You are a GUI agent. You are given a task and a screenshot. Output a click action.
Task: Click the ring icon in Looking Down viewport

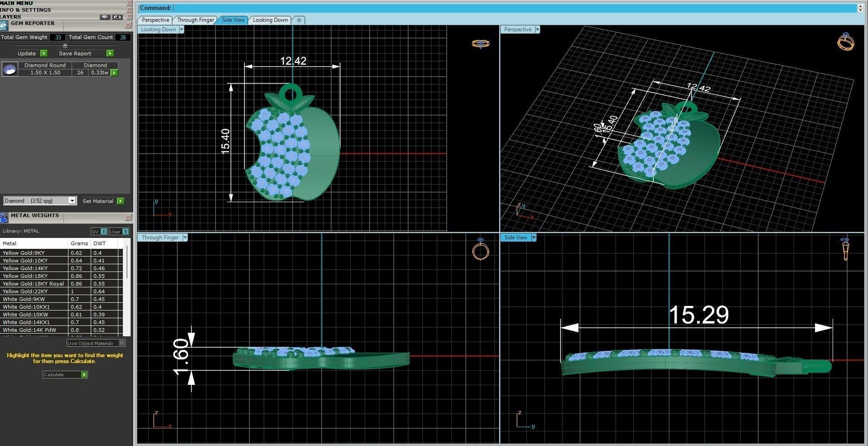[480, 44]
